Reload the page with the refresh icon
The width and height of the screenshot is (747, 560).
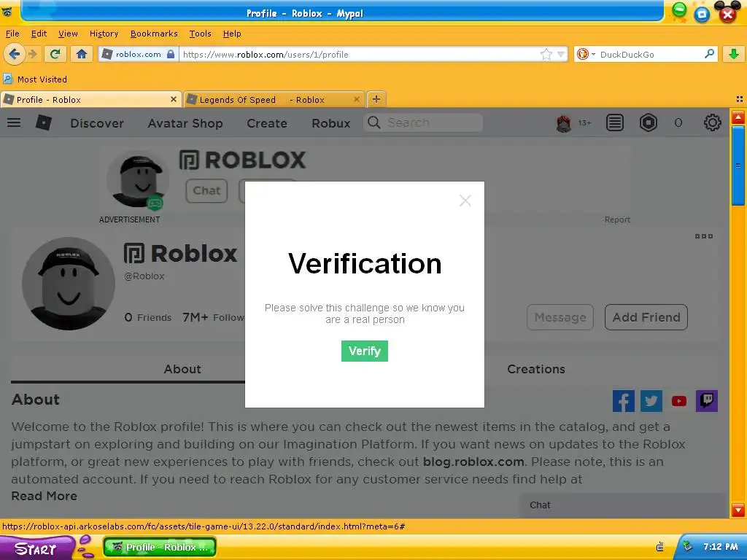click(55, 54)
